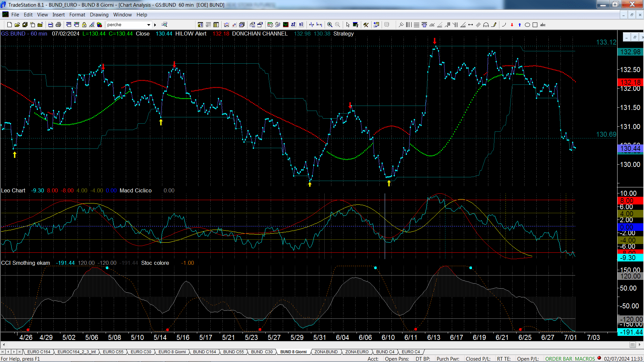Click the New document icon

pyautogui.click(x=9, y=25)
